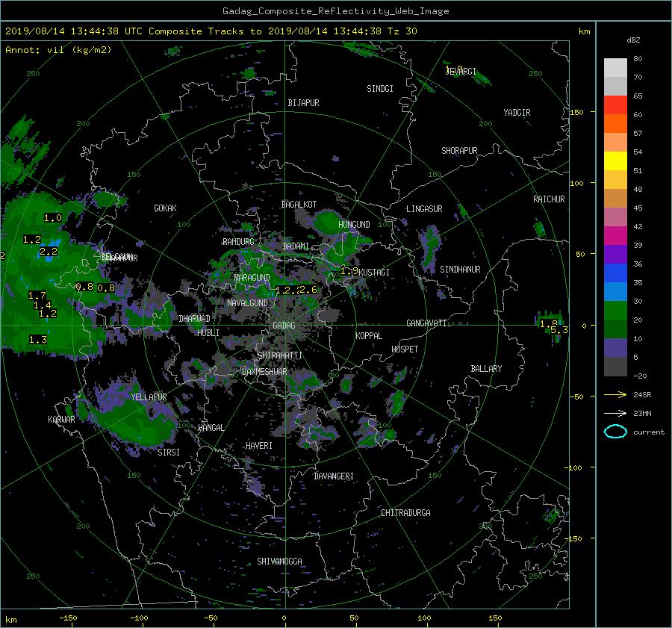Select the NARAGUND city label
This screenshot has width=672, height=628.
point(252,278)
